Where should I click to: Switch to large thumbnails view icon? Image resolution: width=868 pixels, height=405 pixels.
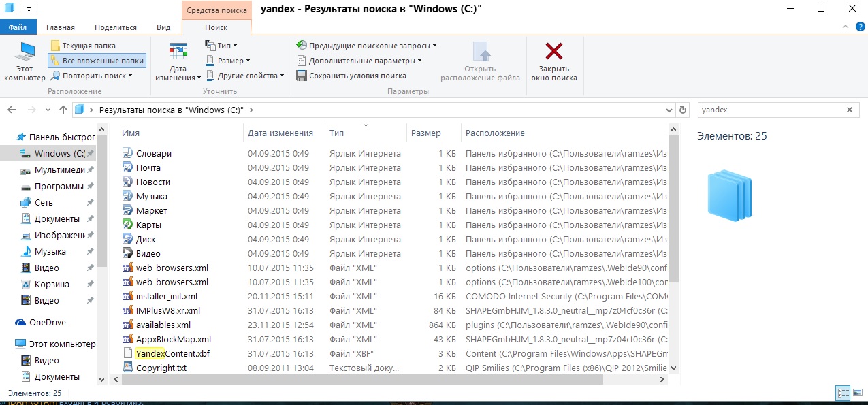857,393
